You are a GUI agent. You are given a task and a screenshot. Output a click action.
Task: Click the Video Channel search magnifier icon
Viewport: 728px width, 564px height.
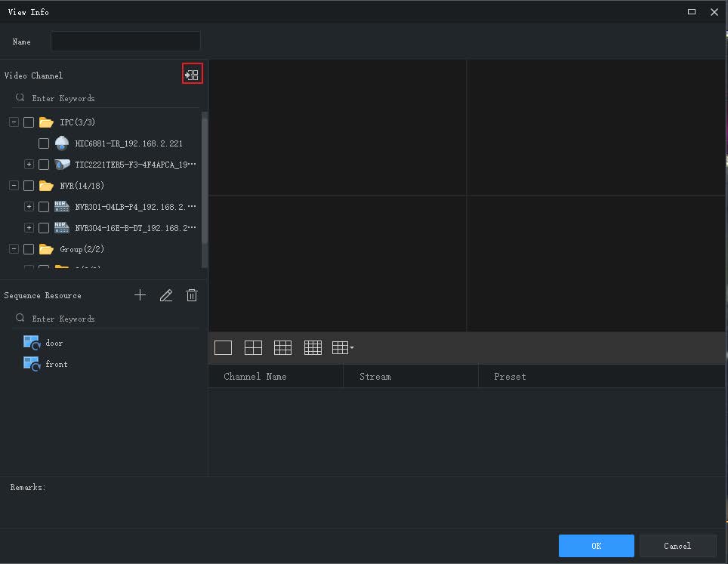pyautogui.click(x=20, y=97)
